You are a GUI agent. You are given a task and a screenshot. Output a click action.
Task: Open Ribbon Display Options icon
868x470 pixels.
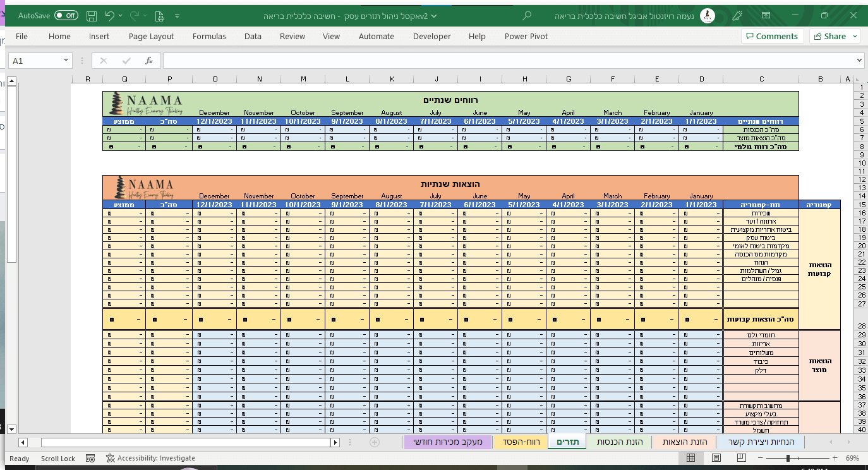click(766, 16)
